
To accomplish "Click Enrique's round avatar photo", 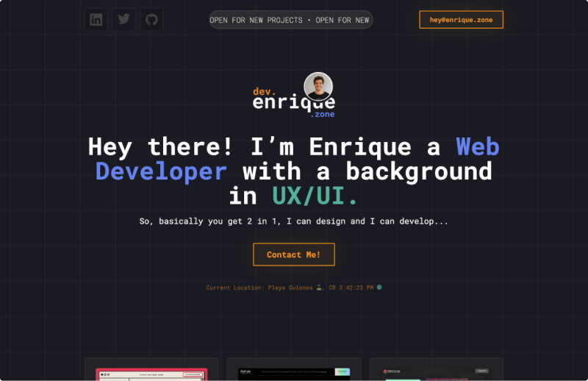I will click(318, 86).
